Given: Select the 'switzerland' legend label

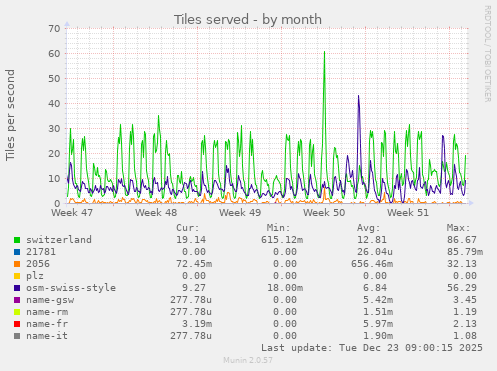Looking at the screenshot, I should (59, 240).
